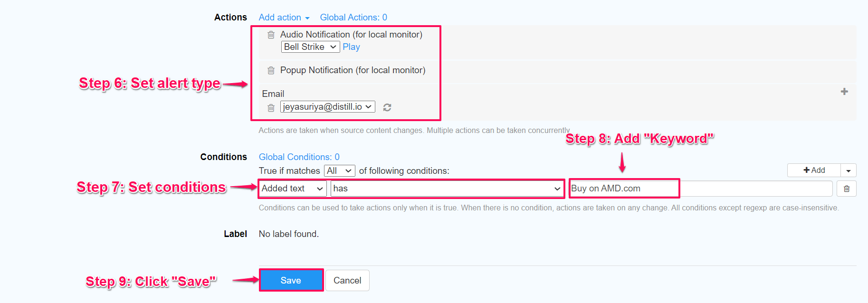The height and width of the screenshot is (303, 868).
Task: Play the Bell Strike notification sound
Action: coord(351,47)
